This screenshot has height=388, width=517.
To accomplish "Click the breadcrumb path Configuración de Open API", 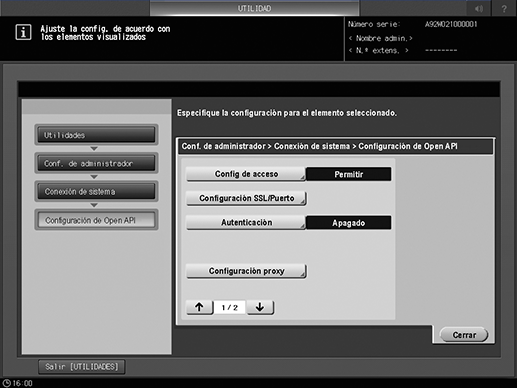I will pos(408,146).
